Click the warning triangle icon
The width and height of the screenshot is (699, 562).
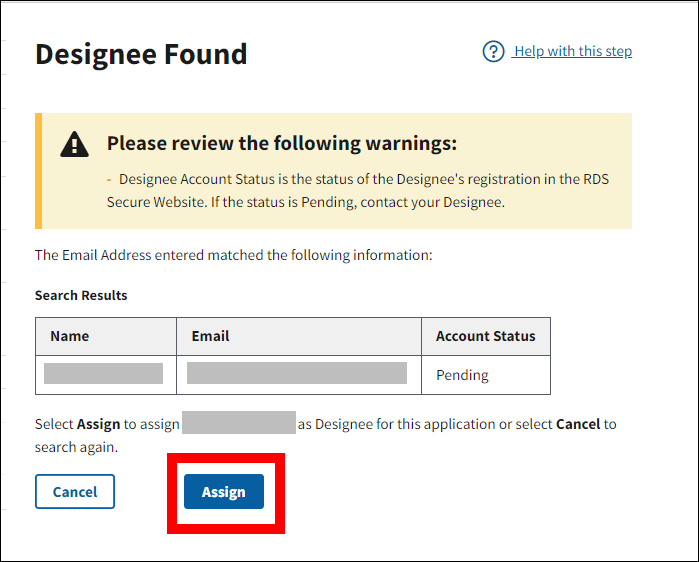(74, 145)
